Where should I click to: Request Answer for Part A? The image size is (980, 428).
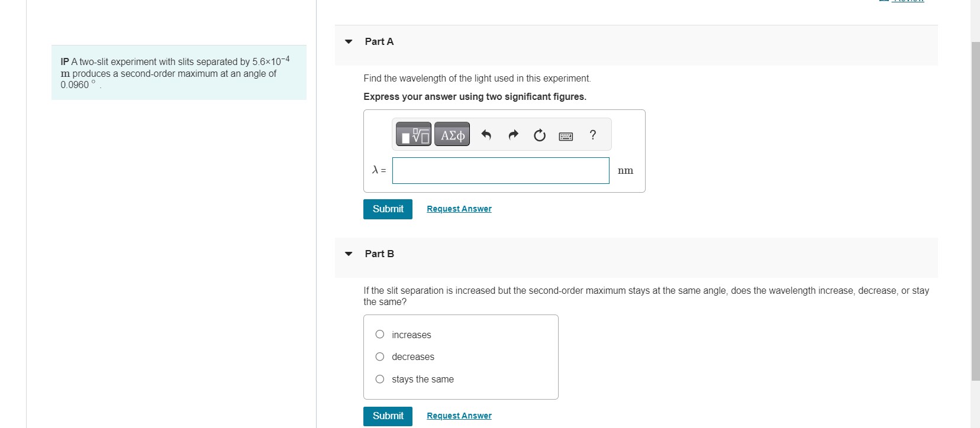click(458, 208)
